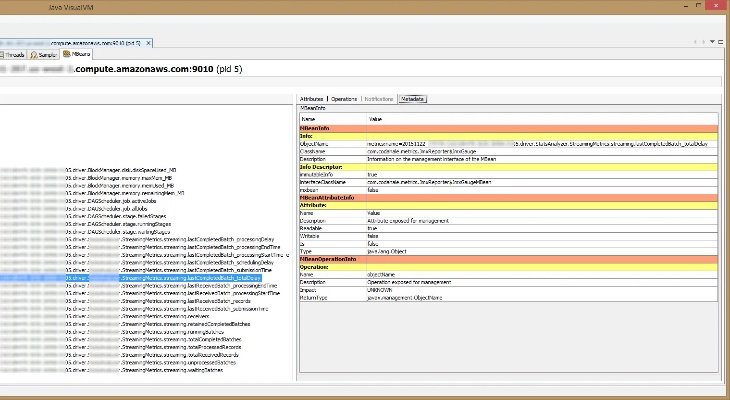
Task: Click the ReturnType row in Operation section
Action: point(316,297)
